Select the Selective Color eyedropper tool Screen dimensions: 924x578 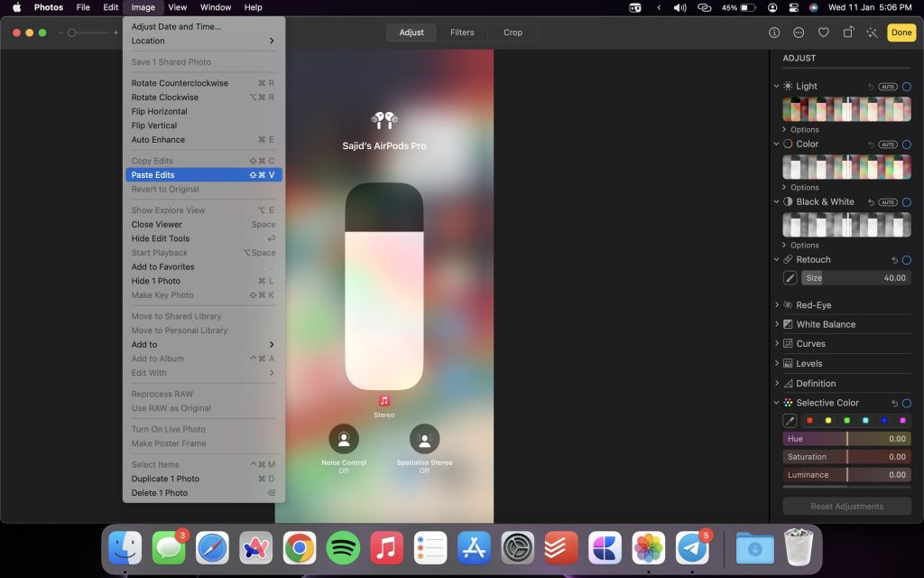tap(788, 420)
